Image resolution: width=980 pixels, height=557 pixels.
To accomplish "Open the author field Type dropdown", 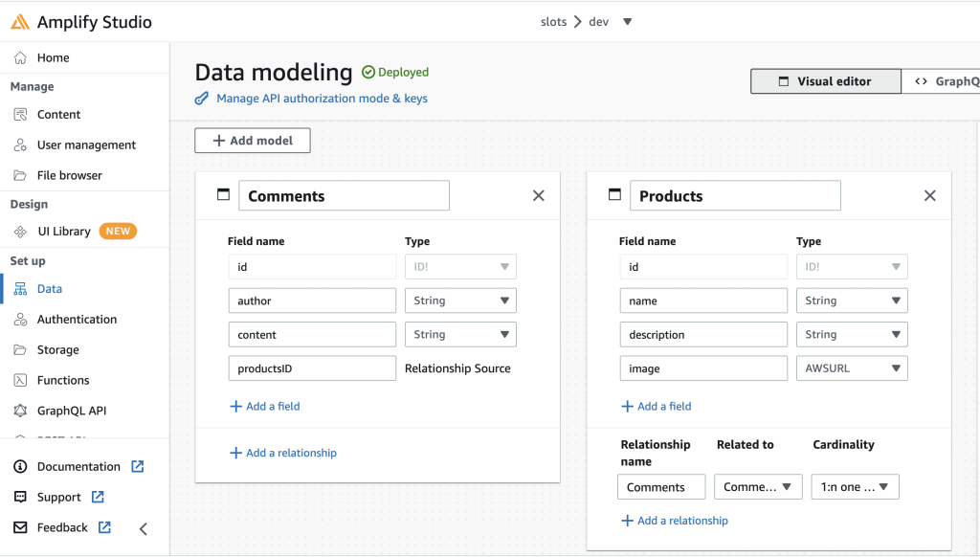I will point(460,300).
